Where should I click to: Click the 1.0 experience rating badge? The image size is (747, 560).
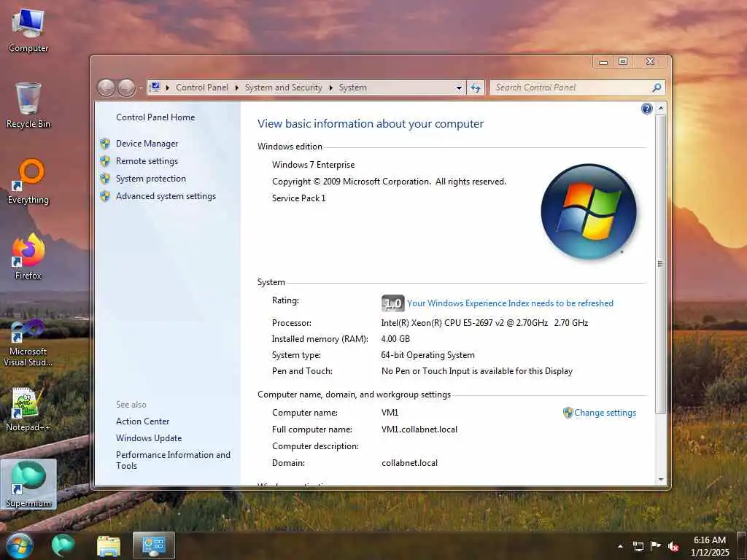click(392, 303)
